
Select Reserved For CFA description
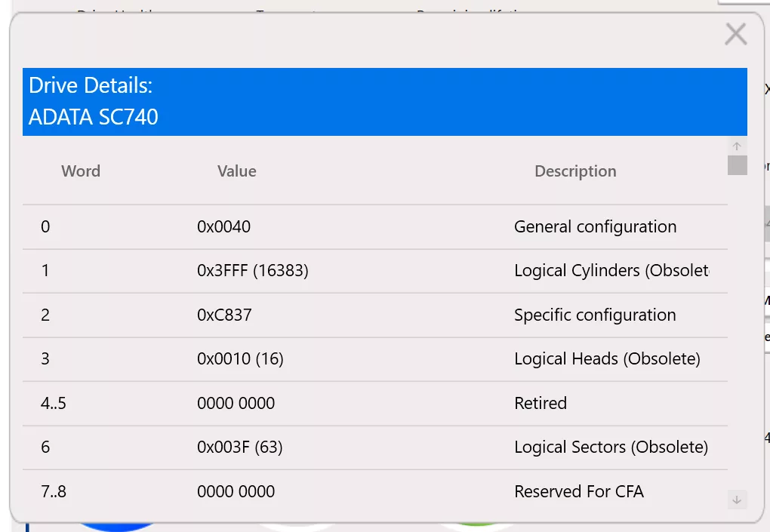(579, 492)
